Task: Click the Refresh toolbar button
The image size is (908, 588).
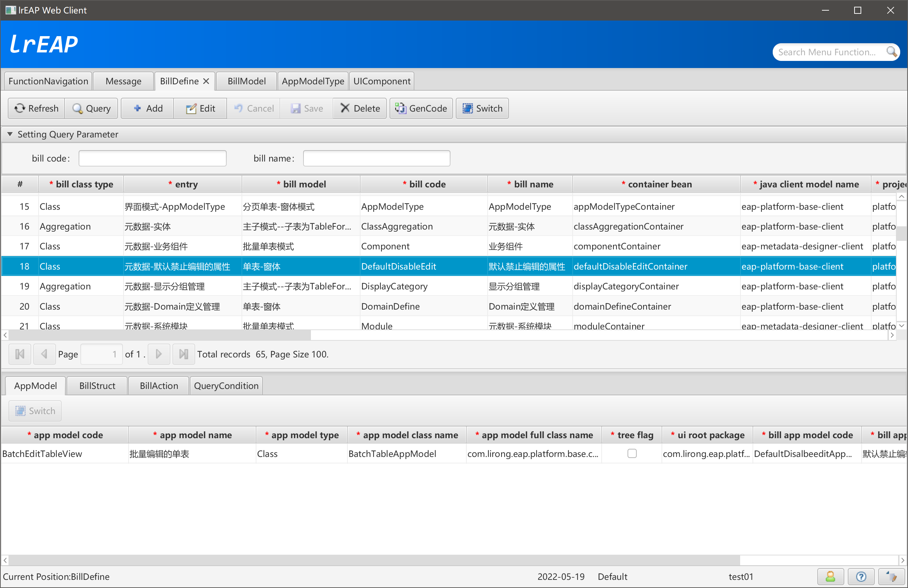Action: point(36,109)
